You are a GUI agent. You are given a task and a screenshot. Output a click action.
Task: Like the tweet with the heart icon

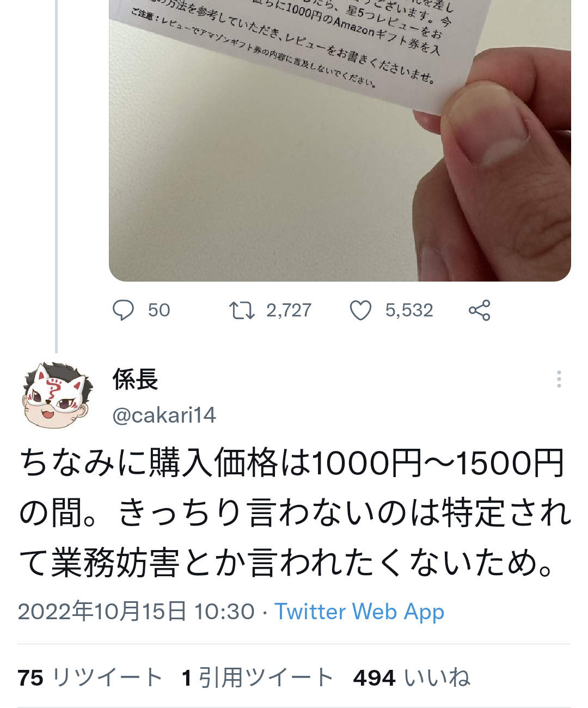[x=360, y=310]
